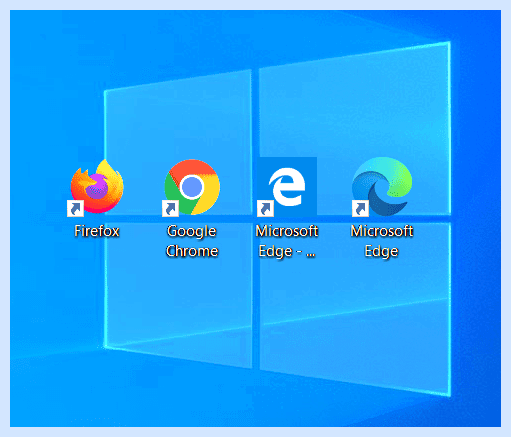This screenshot has width=511, height=437.
Task: Select the legacy Microsoft Edge 'e' icon
Action: (287, 187)
